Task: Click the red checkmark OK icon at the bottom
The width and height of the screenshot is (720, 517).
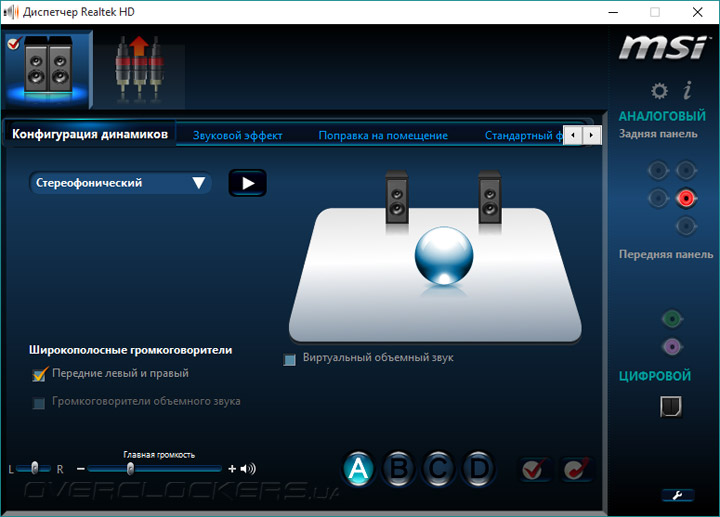Action: pos(534,469)
